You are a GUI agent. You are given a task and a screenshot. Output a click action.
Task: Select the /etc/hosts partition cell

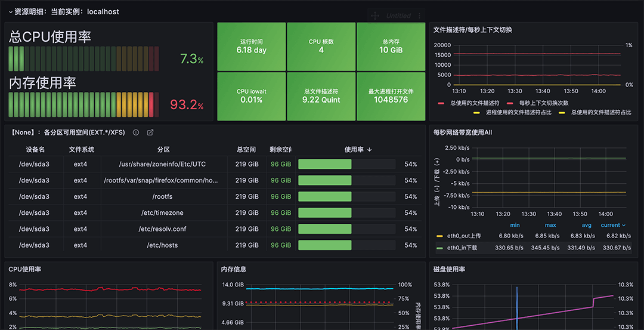point(162,245)
